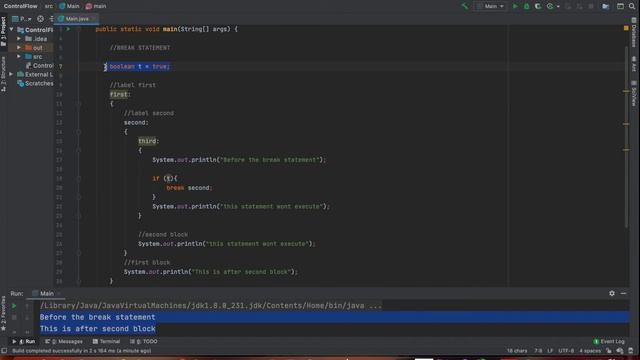Open the Terminal tool window tab
Image resolution: width=640 pixels, height=360 pixels.
(x=106, y=341)
